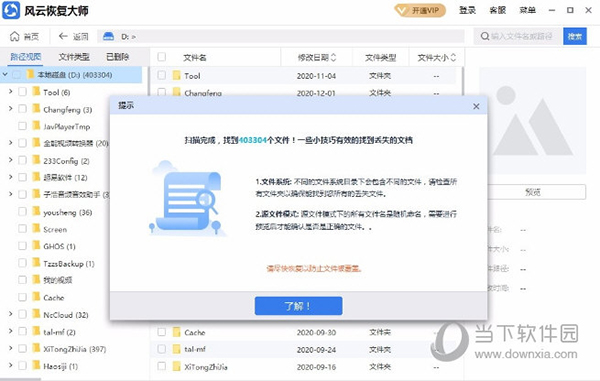Image resolution: width=600 pixels, height=381 pixels.
Task: Switch to the 已删除 tab
Action: [117, 57]
